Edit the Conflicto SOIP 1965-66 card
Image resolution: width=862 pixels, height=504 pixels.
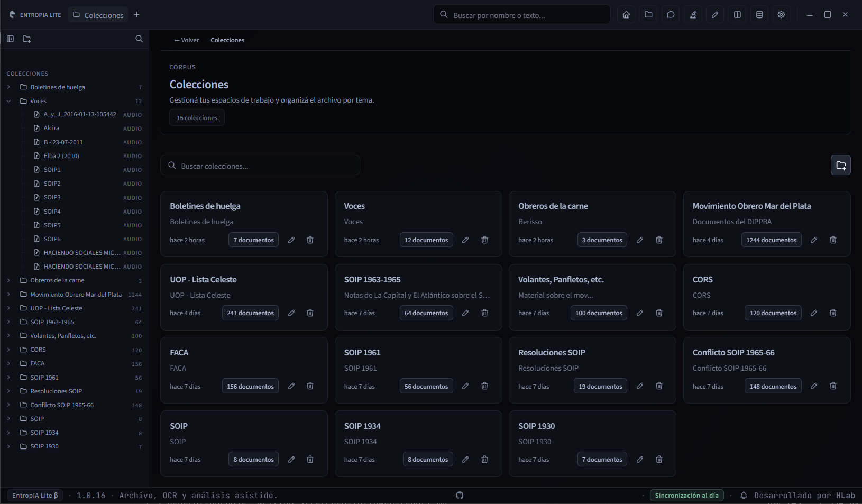click(814, 386)
